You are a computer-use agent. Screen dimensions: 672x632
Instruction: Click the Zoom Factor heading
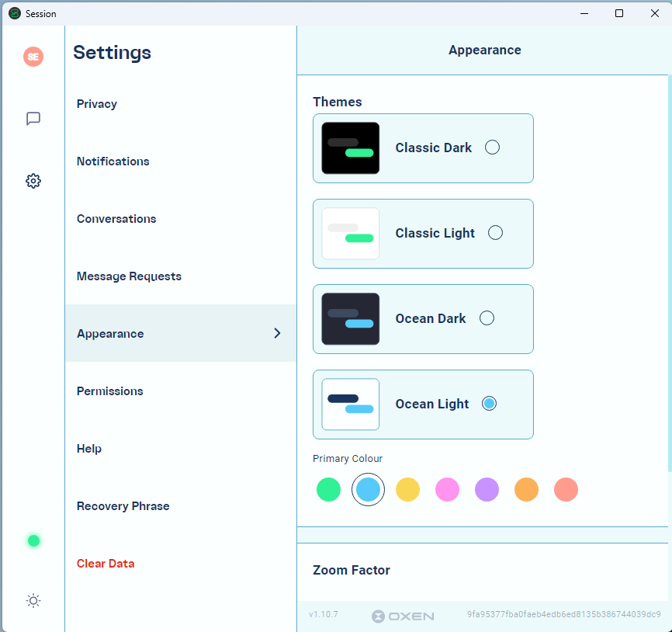pos(351,570)
